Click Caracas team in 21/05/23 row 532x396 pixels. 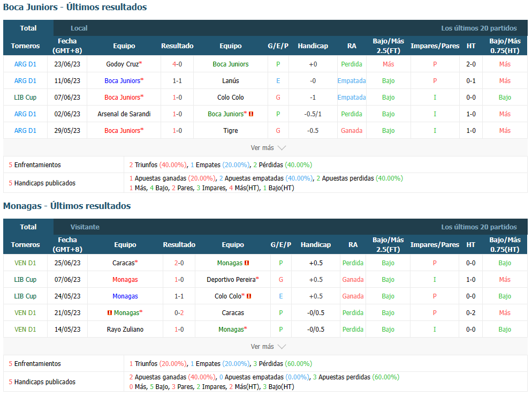[x=233, y=313]
